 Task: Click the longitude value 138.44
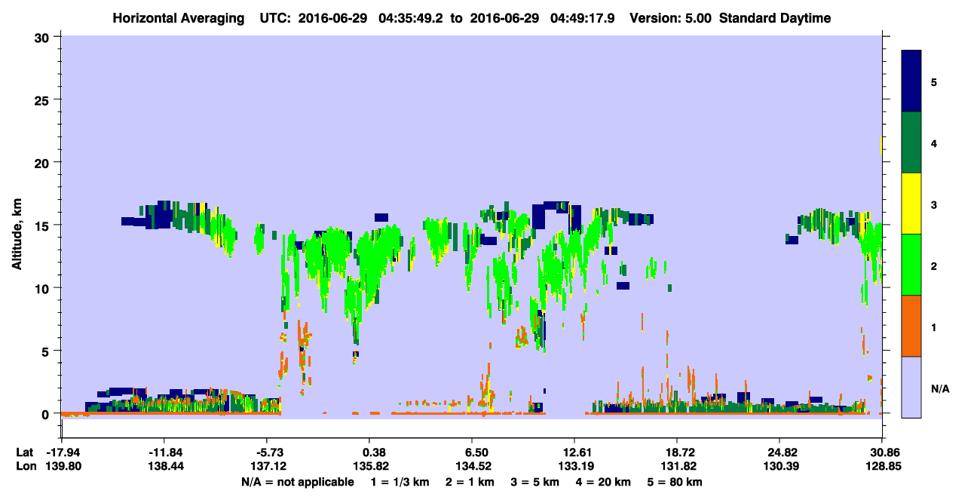click(165, 466)
